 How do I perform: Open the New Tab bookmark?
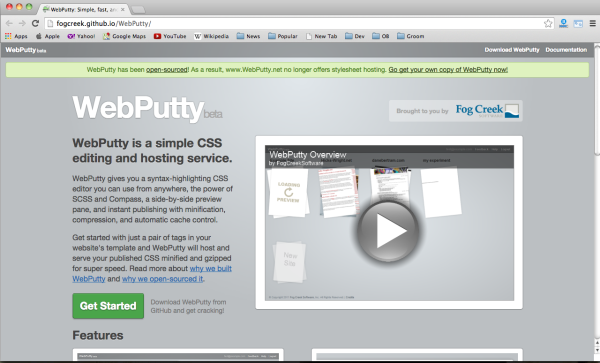pos(321,36)
